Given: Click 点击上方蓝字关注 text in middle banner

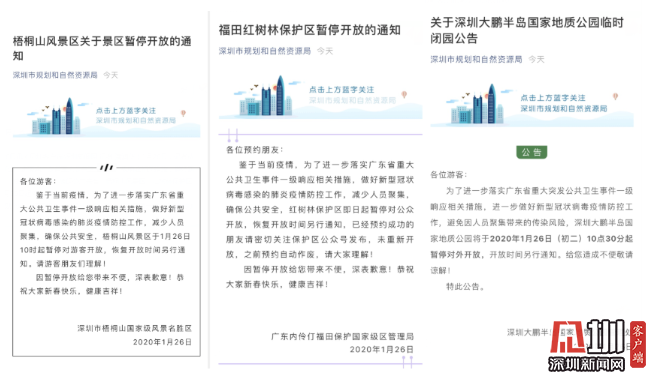Looking at the screenshot, I should pos(341,90).
